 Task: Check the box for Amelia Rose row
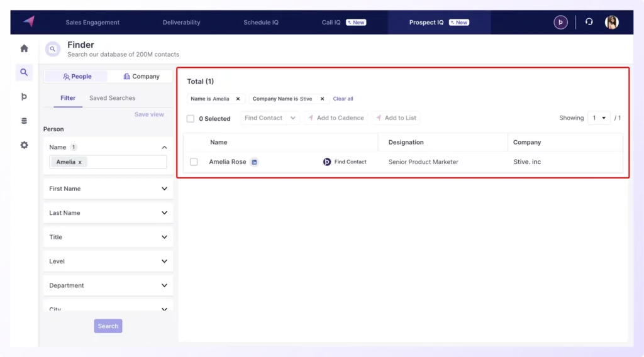(x=194, y=162)
